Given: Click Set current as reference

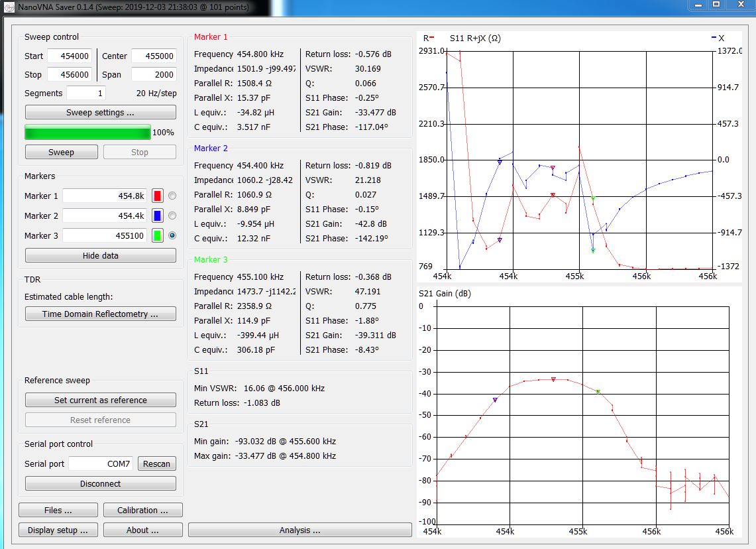Looking at the screenshot, I should (x=101, y=400).
